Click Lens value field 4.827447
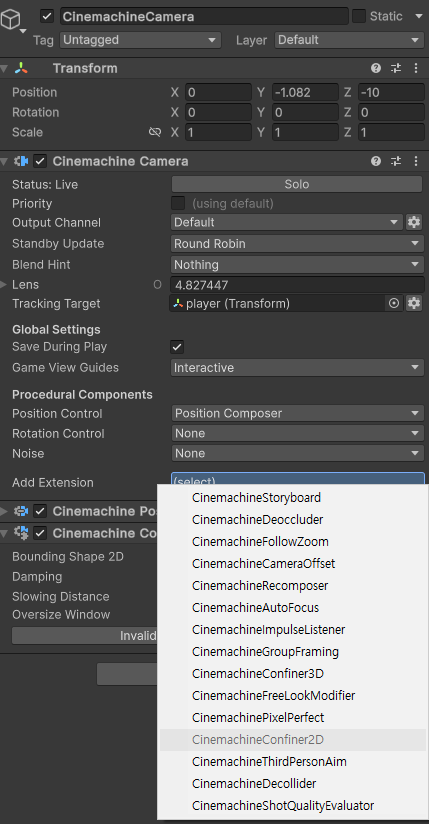The height and width of the screenshot is (824, 429). click(297, 285)
